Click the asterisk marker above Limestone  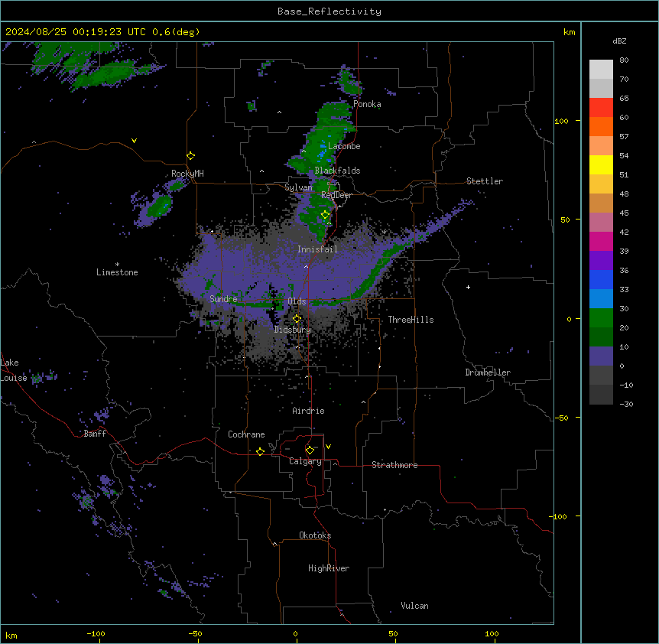117,264
